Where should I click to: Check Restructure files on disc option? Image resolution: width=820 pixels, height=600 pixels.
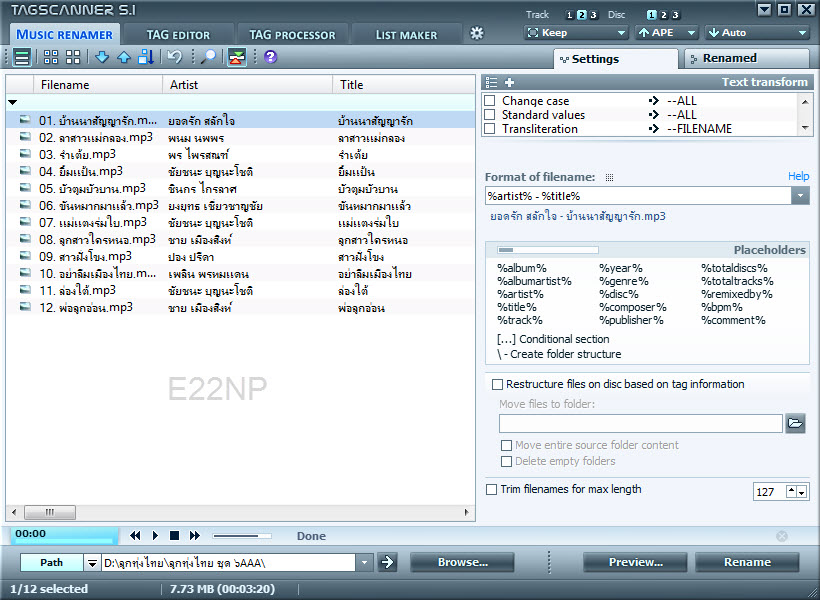coord(497,384)
